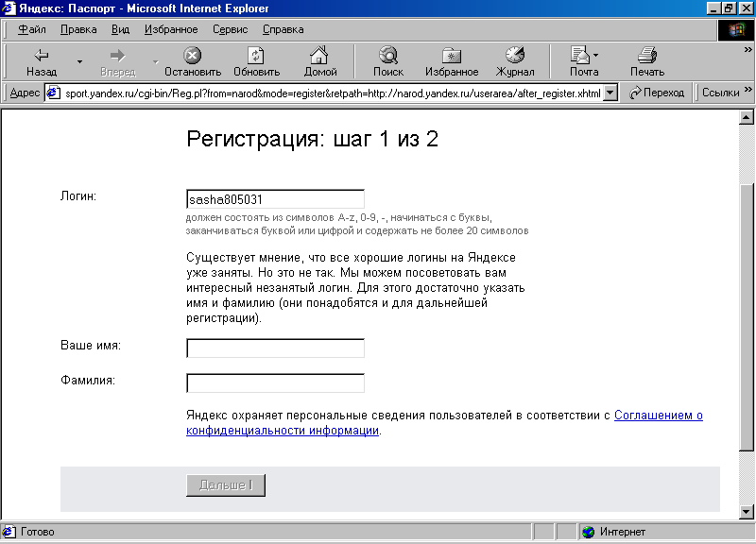The image size is (756, 544).
Task: Click the Ссылки links bar label
Action: [720, 93]
